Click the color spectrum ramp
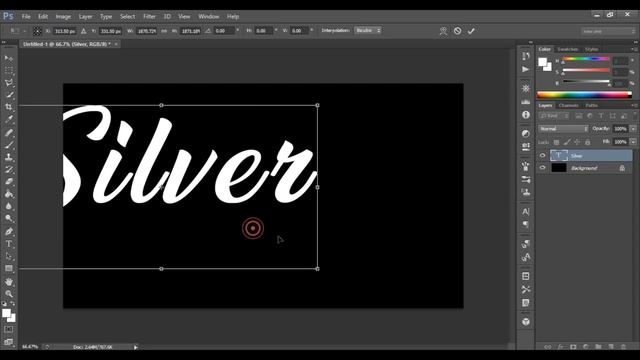640x360 pixels. click(x=584, y=95)
